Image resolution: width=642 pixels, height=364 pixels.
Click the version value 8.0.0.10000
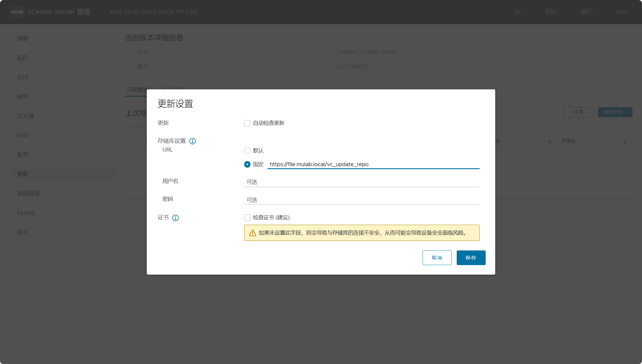click(x=352, y=67)
